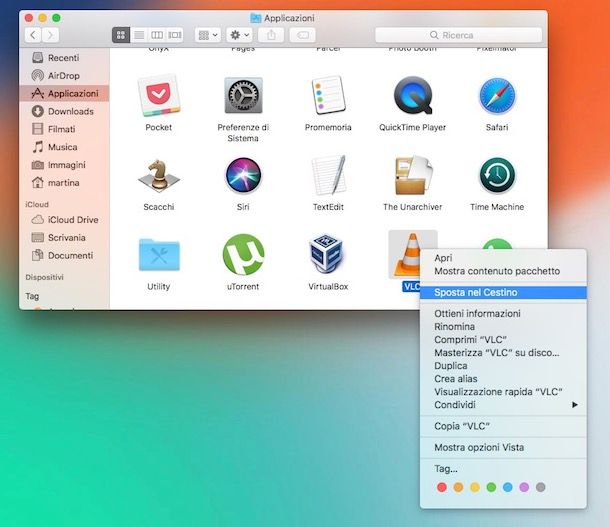Switch to column view mode
The image size is (610, 527).
(x=157, y=35)
